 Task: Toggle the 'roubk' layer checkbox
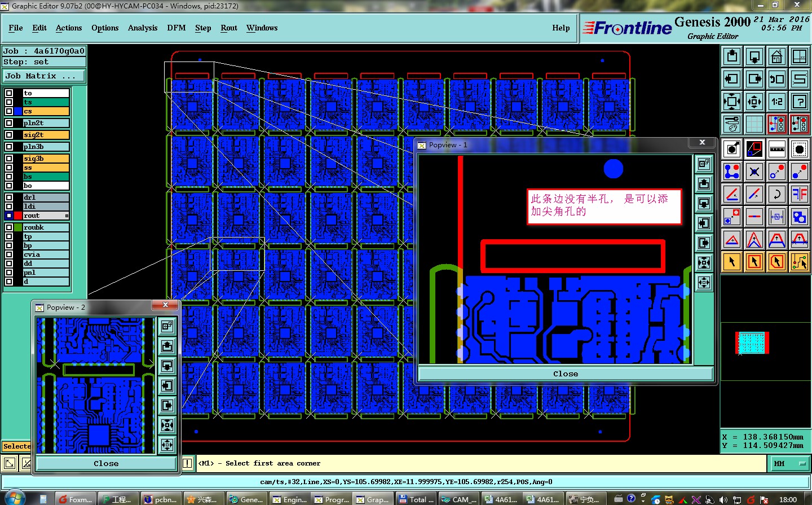pyautogui.click(x=9, y=227)
